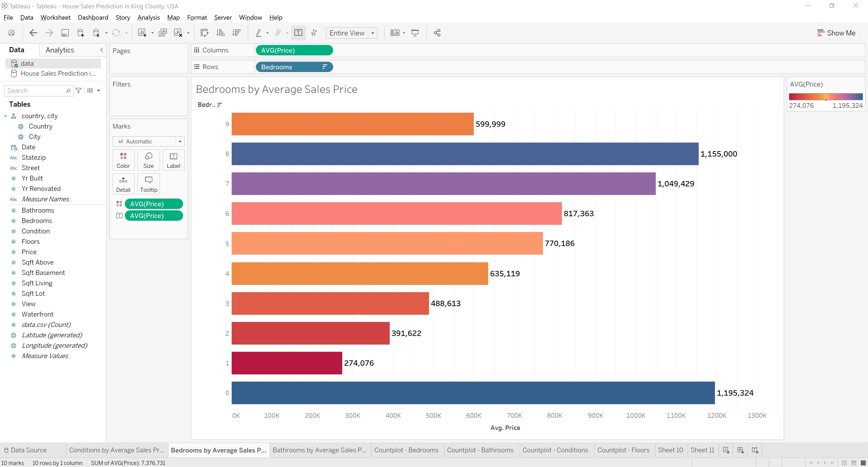Collapse the country, city hierarchy
This screenshot has width=868, height=467.
[5, 116]
